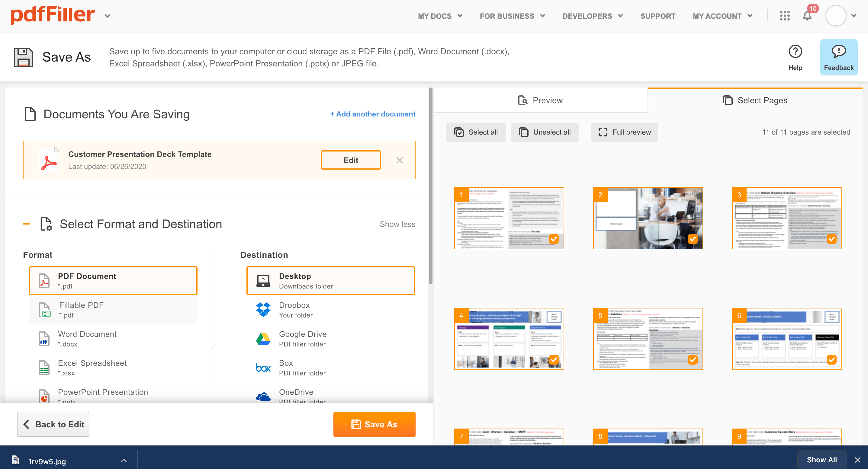Open the DEVELOPERS menu
Viewport: 868px width, 469px height.
tap(593, 16)
